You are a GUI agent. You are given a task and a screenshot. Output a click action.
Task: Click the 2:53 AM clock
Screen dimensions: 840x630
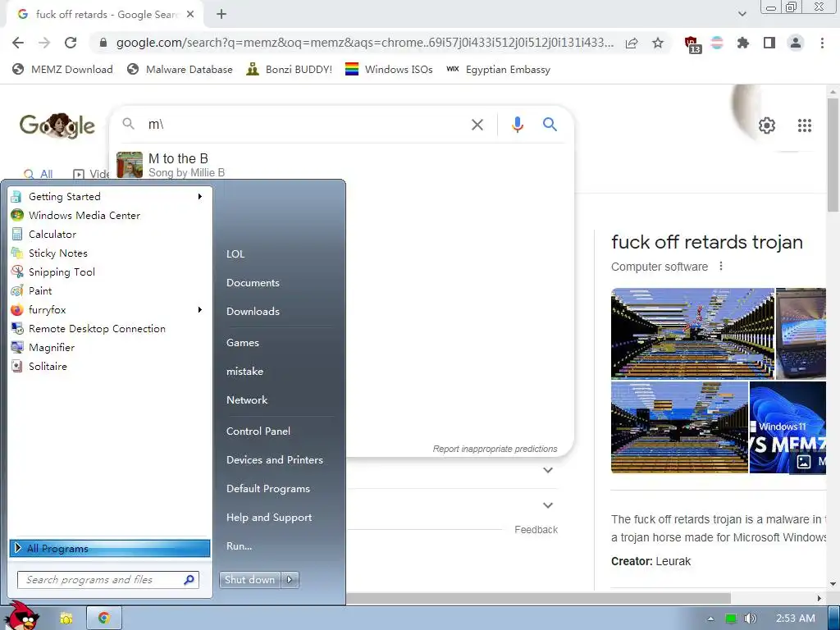pos(796,619)
